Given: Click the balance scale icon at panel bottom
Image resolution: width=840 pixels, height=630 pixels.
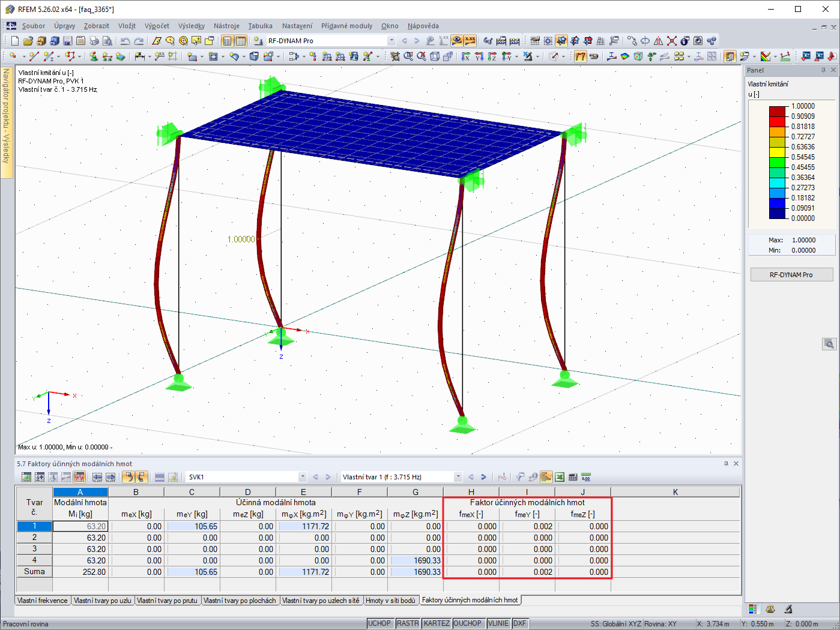Looking at the screenshot, I should point(770,609).
